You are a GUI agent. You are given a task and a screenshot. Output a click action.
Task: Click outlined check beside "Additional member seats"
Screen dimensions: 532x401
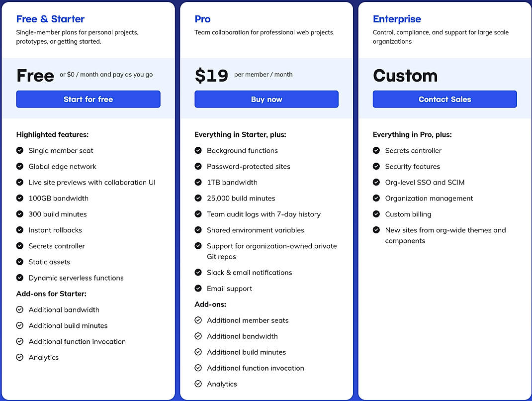(198, 320)
